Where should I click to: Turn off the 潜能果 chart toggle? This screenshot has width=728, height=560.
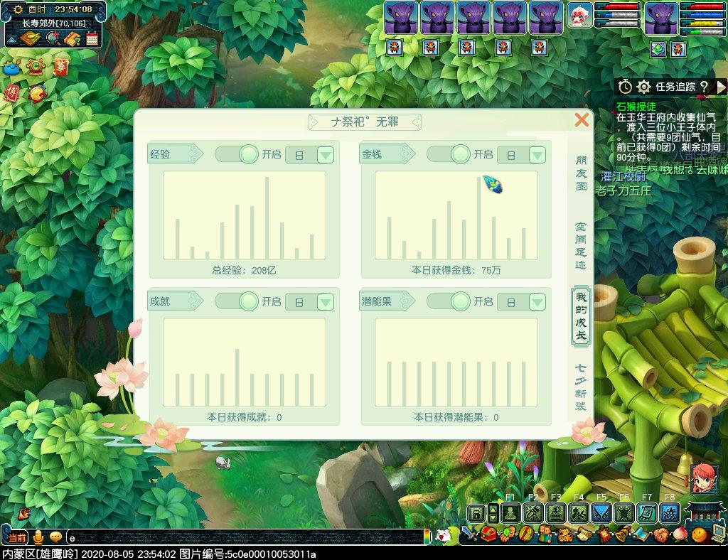(449, 301)
